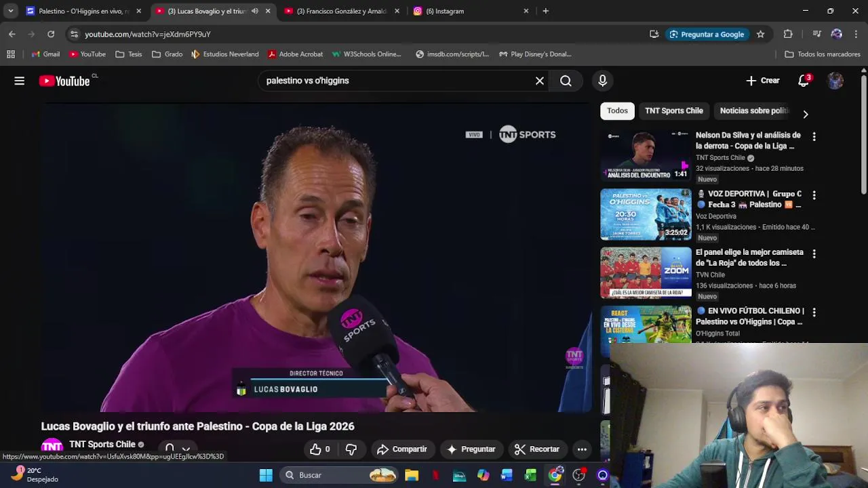Click the taskbar Buscar search box
868x488 pixels.
click(339, 475)
